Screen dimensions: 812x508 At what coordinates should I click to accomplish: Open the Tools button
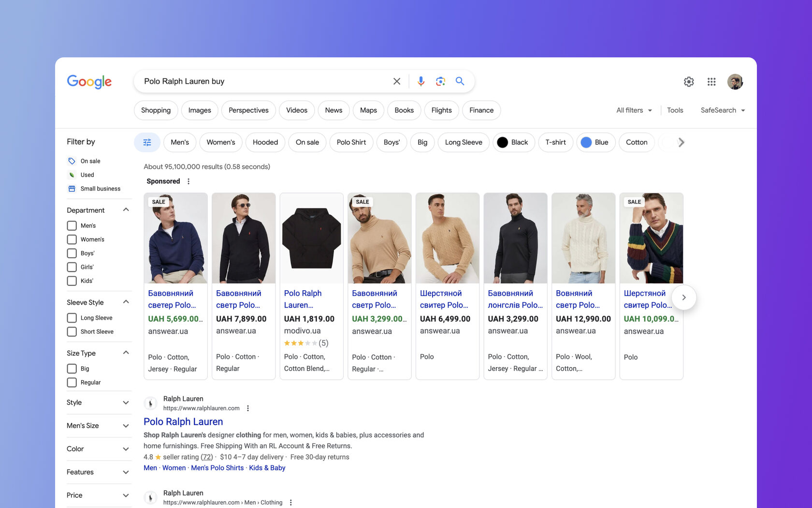tap(675, 110)
